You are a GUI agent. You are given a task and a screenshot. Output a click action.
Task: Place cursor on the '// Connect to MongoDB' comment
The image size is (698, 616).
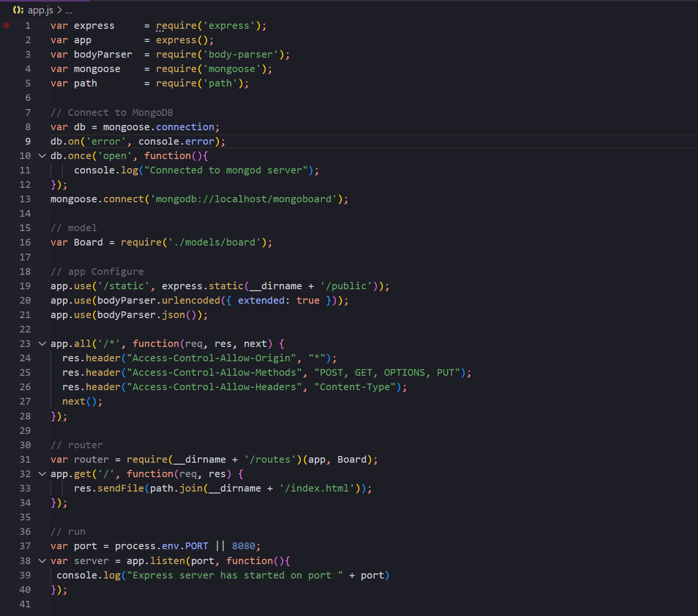[111, 112]
